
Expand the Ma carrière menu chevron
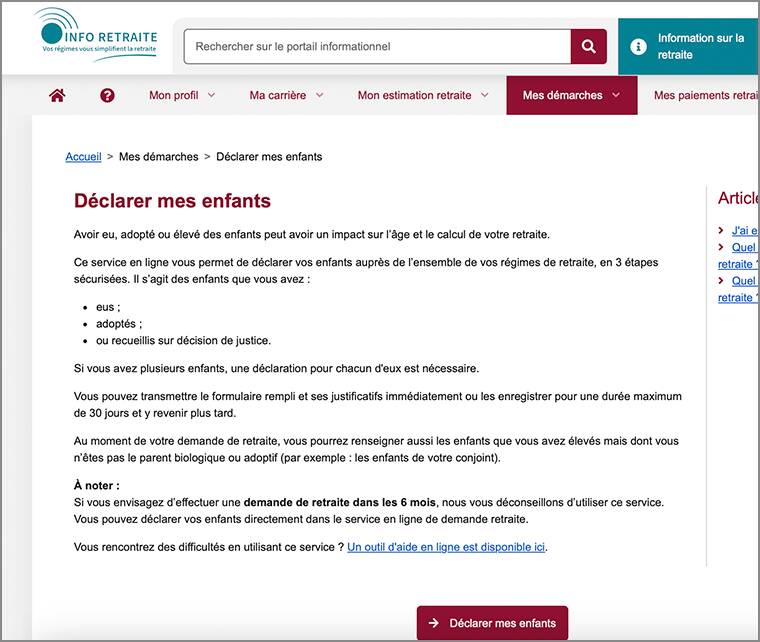click(319, 95)
